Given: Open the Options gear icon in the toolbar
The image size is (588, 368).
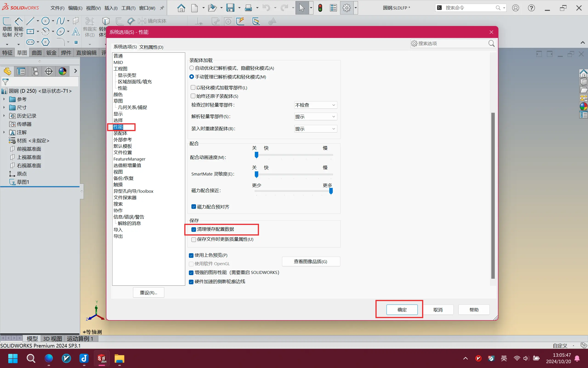Looking at the screenshot, I should [346, 8].
